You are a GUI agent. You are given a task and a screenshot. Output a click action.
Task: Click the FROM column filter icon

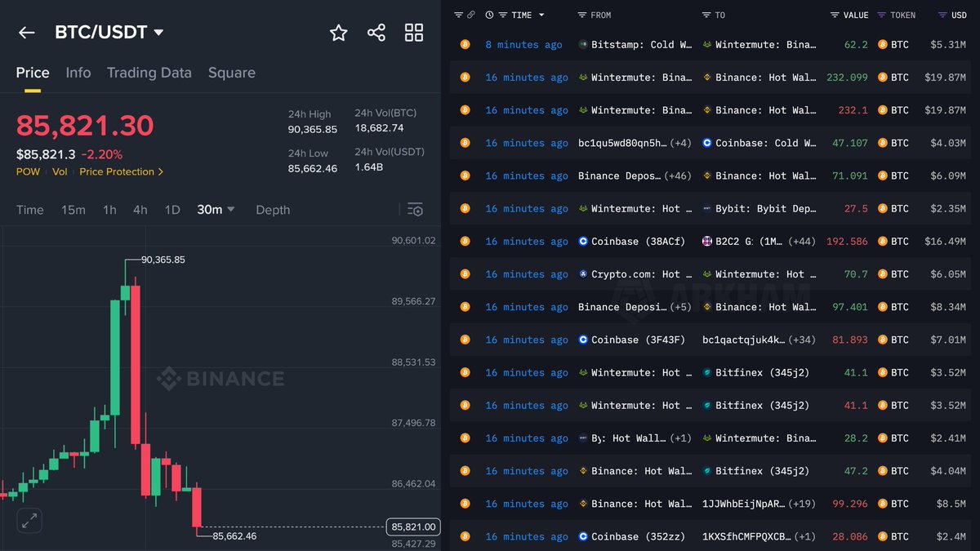pyautogui.click(x=581, y=16)
